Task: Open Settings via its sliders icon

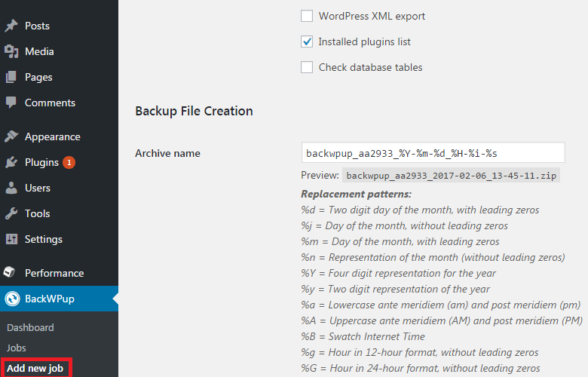Action: 11,239
